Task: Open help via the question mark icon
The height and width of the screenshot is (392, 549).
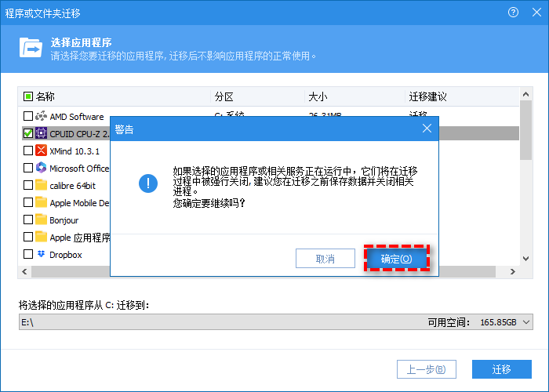Action: click(x=514, y=13)
